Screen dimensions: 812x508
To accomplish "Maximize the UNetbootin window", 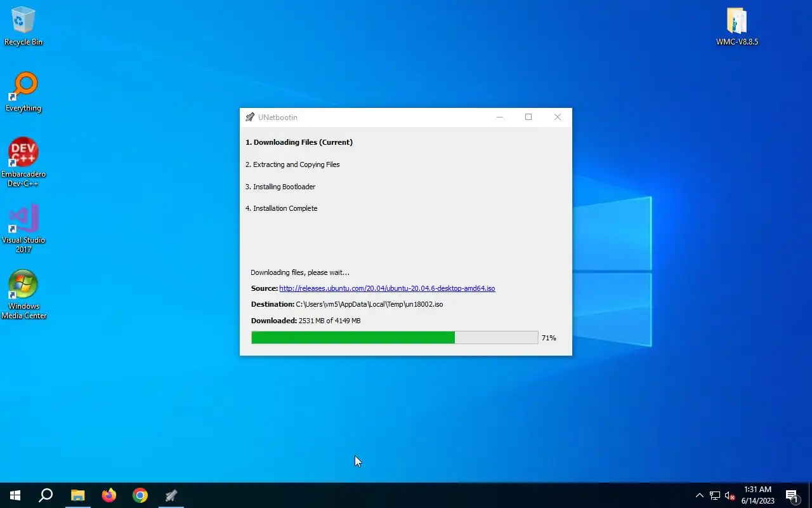I will point(528,117).
